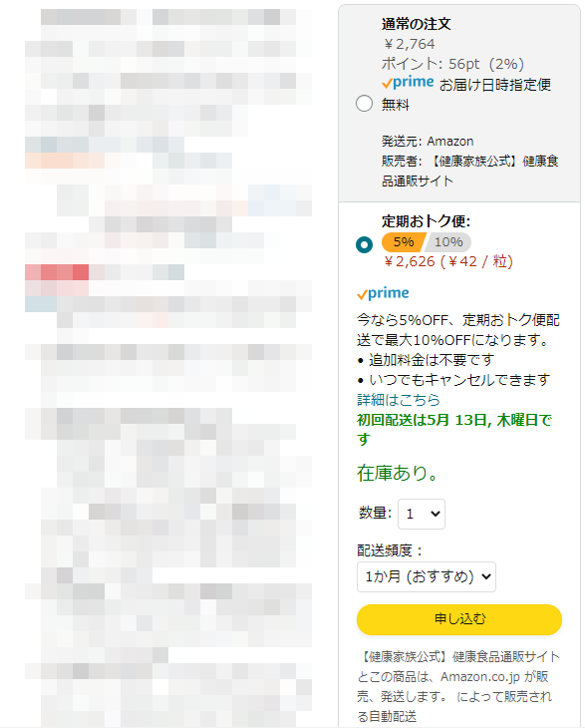Click the ¥2,764 regular price
Image resolution: width=585 pixels, height=728 pixels.
pyautogui.click(x=410, y=44)
